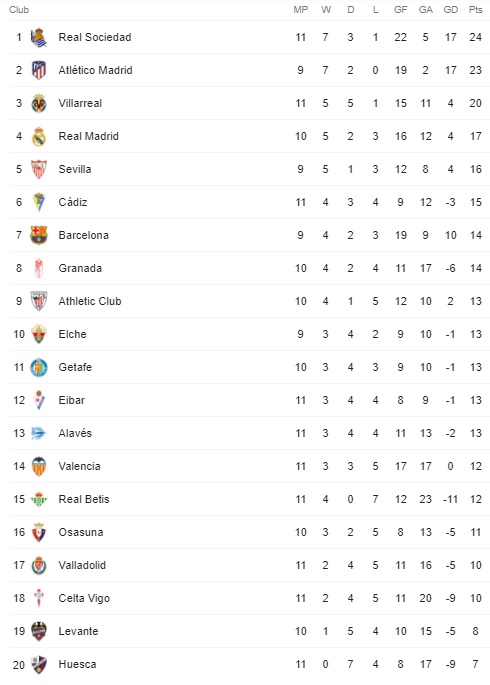Click the Pts column header
The image size is (490, 685).
coord(475,10)
